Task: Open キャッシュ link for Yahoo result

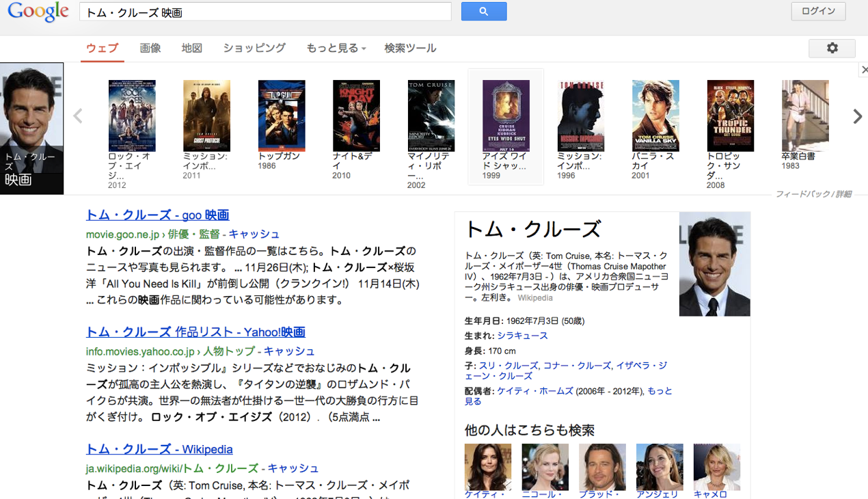Action: 289,351
